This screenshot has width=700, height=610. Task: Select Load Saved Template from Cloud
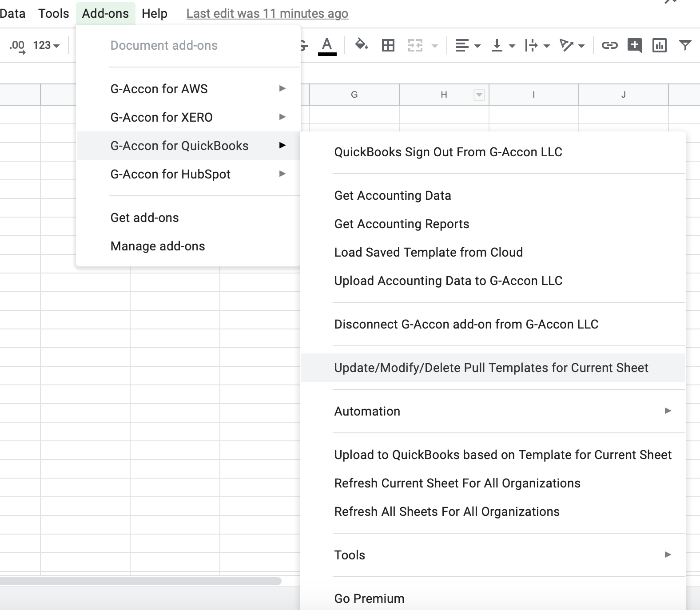coord(493,252)
